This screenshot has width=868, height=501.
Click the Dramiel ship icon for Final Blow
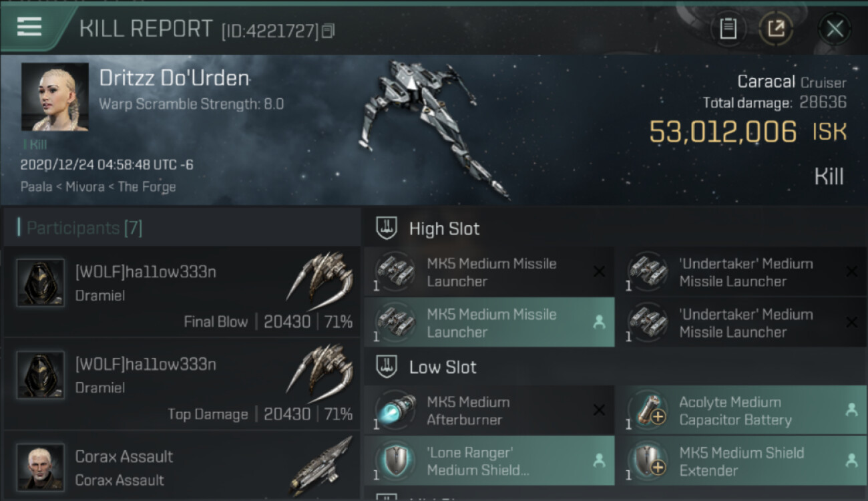pos(319,278)
